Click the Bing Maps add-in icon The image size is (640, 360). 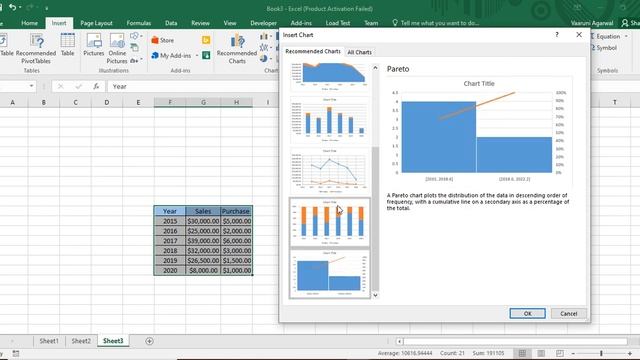(206, 40)
